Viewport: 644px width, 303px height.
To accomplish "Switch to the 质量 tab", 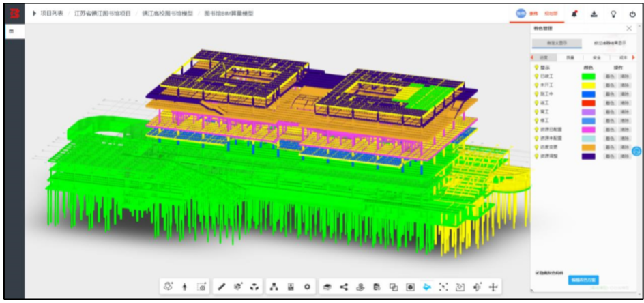I will coord(570,58).
